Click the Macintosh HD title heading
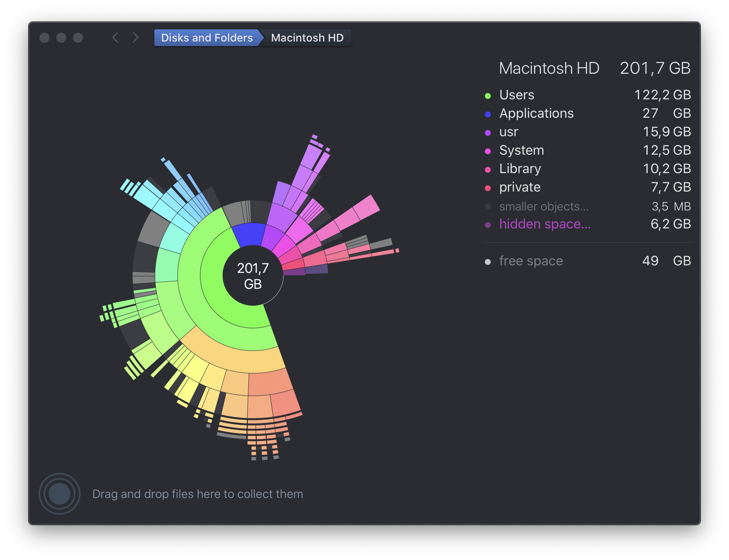The image size is (729, 560). [549, 68]
